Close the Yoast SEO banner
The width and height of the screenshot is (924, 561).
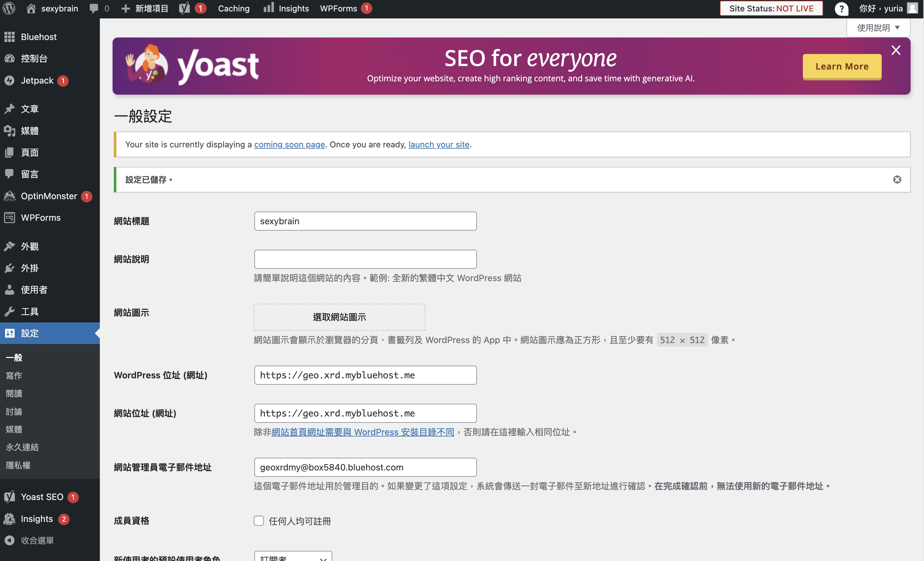(x=896, y=50)
